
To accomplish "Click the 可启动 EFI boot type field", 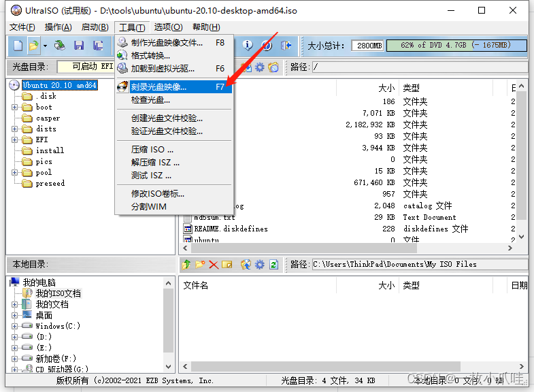I will tap(86, 67).
